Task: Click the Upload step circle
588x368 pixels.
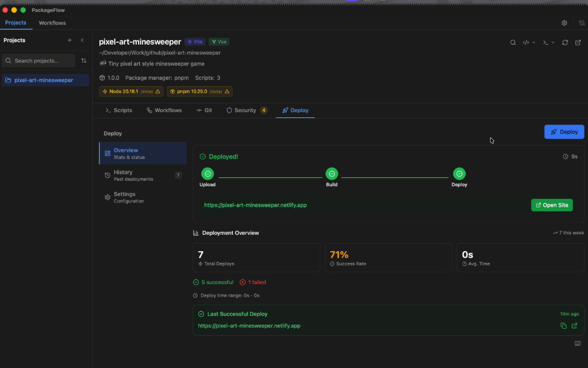Action: [207, 174]
